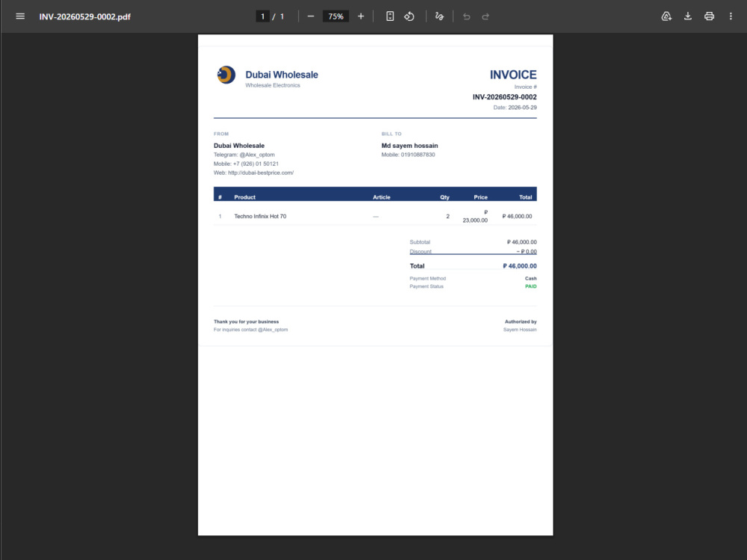The width and height of the screenshot is (747, 560).
Task: Click the page number input field
Action: click(262, 16)
